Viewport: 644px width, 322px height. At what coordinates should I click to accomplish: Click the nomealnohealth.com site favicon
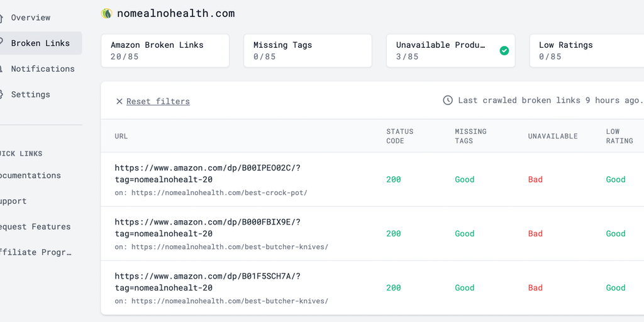107,13
